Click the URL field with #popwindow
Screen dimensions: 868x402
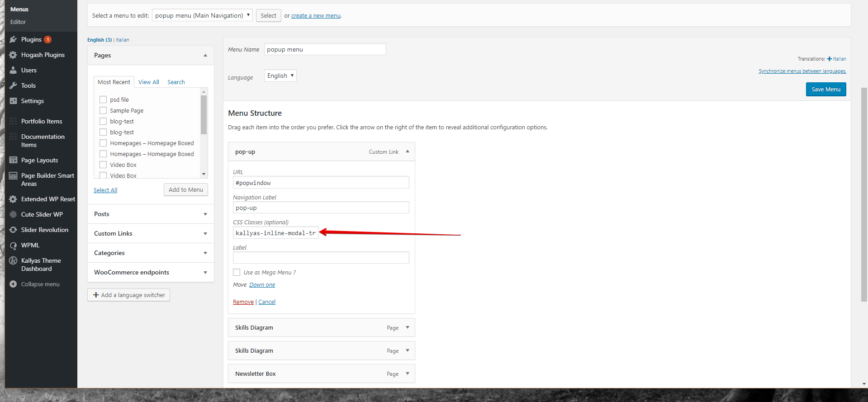coord(321,183)
